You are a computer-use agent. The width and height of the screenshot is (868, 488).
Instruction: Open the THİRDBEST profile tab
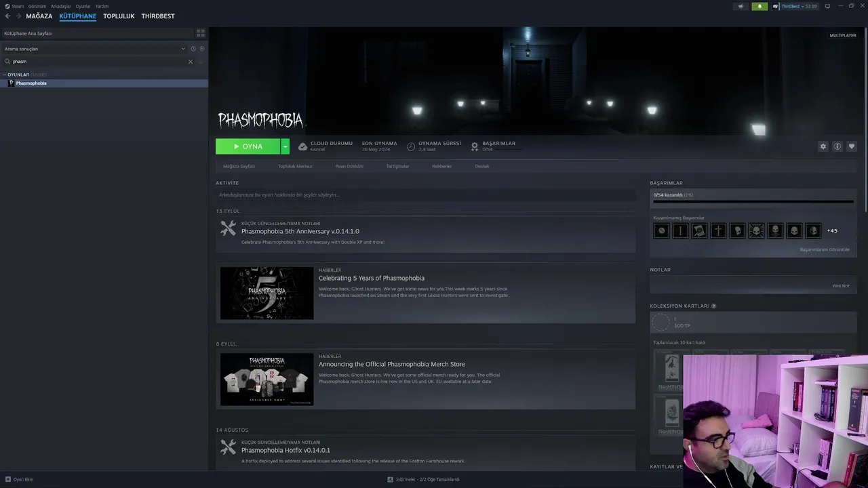click(158, 16)
